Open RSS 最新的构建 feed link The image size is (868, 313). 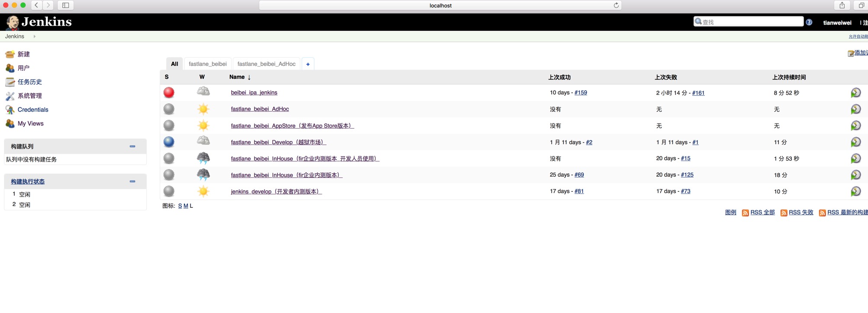point(847,213)
